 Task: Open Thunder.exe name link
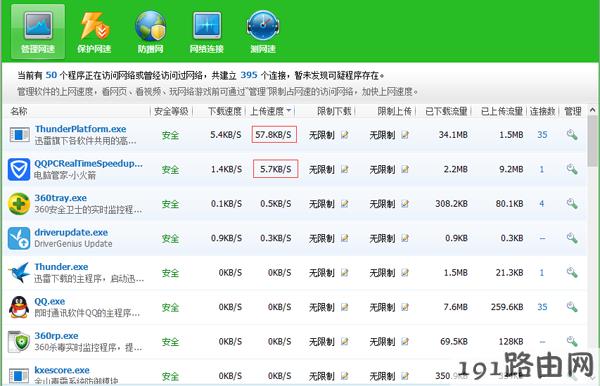(x=61, y=267)
